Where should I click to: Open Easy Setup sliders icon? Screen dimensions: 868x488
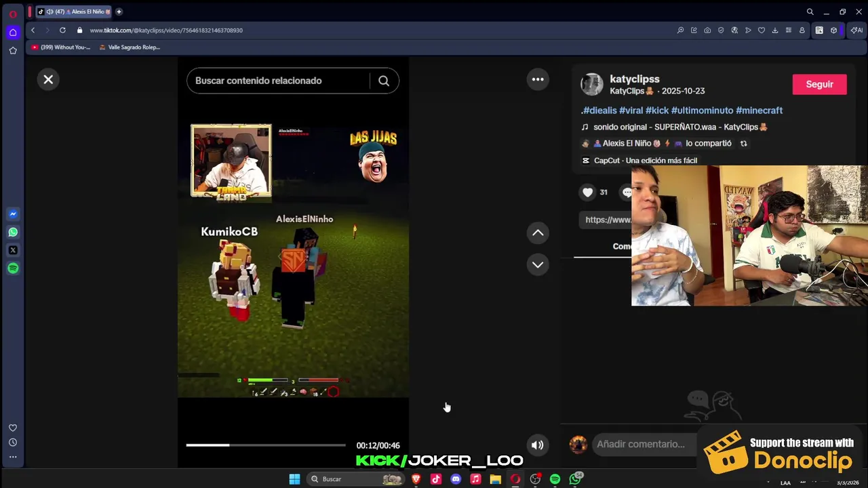789,30
